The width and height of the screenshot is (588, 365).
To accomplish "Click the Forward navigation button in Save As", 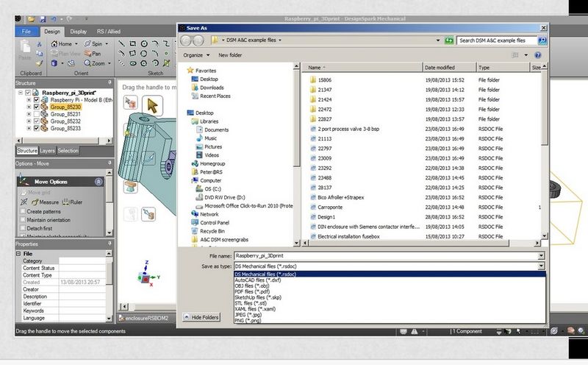I will 198,40.
